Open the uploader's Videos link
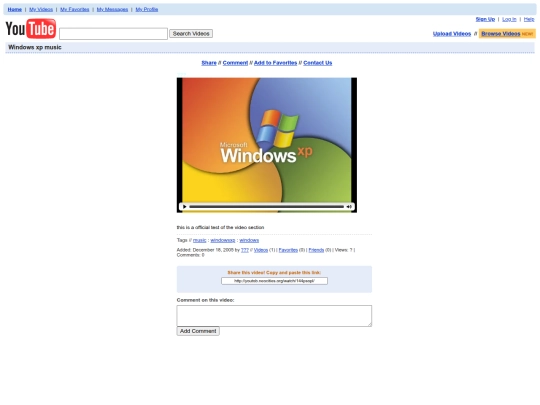 click(261, 250)
